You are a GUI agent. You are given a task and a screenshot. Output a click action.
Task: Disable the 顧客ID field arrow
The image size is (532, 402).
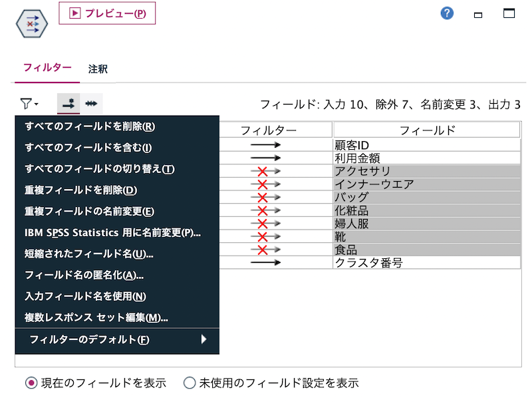[266, 144]
